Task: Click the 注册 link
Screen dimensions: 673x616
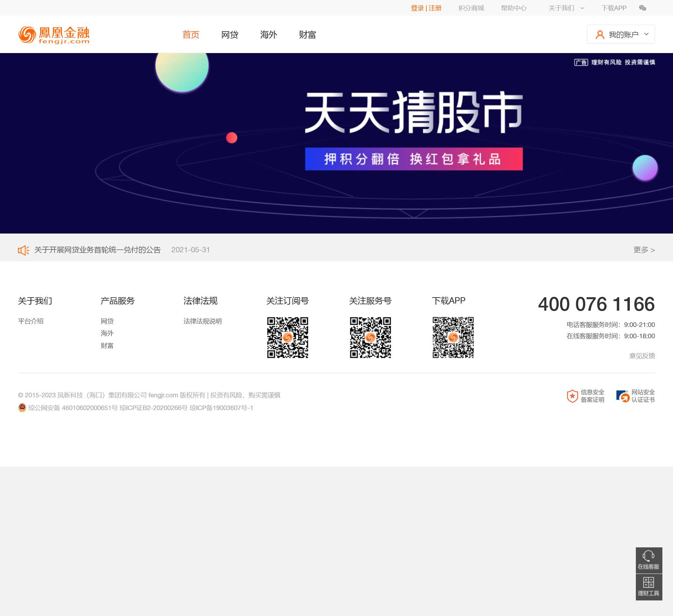Action: click(x=435, y=8)
